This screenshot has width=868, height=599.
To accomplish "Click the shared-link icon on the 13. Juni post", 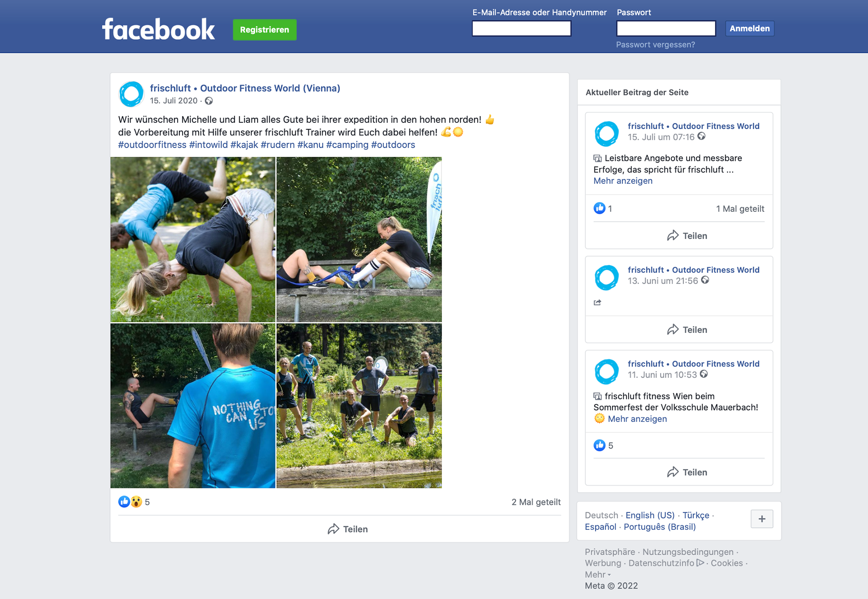I will coord(598,302).
